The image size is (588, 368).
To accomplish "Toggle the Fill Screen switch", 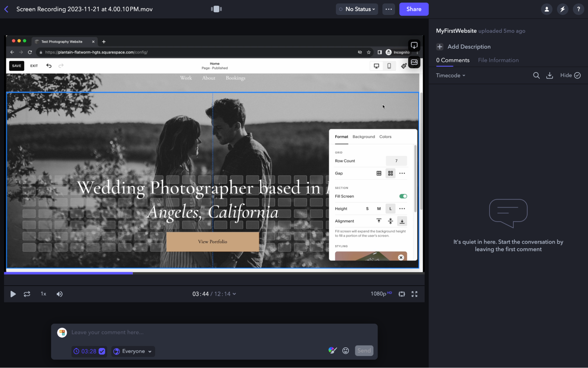I will (403, 196).
